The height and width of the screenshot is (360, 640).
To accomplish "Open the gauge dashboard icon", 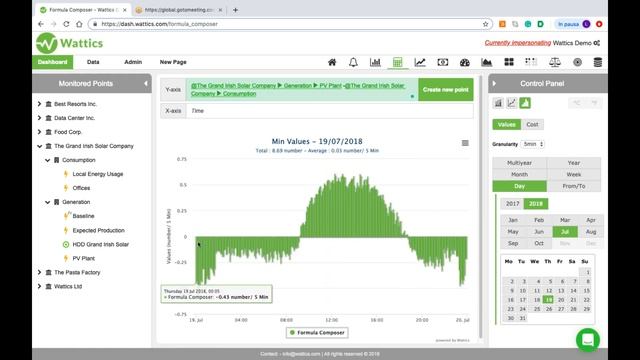I will [x=464, y=62].
